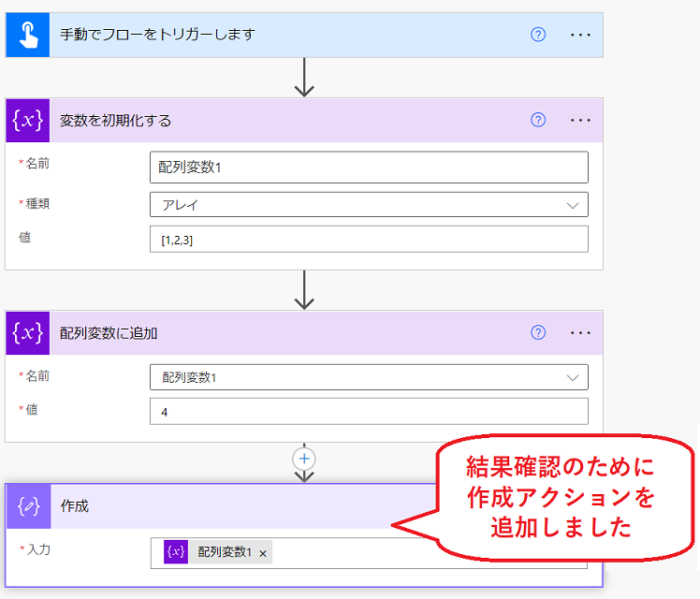Click the 名前 field containing 配列変数1
This screenshot has height=599, width=700.
coord(369,168)
